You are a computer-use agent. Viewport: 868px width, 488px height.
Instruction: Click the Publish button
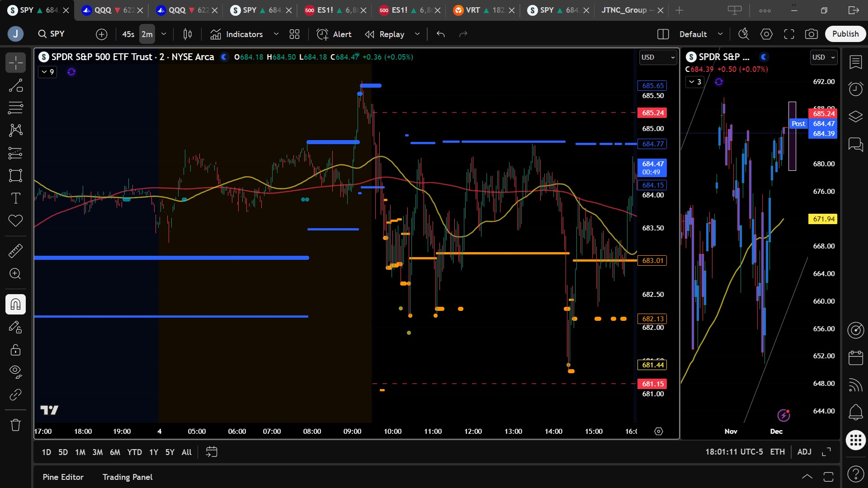(x=845, y=34)
